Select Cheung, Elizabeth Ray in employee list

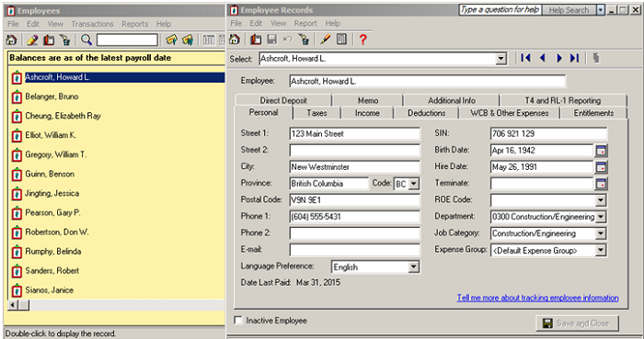tap(63, 116)
